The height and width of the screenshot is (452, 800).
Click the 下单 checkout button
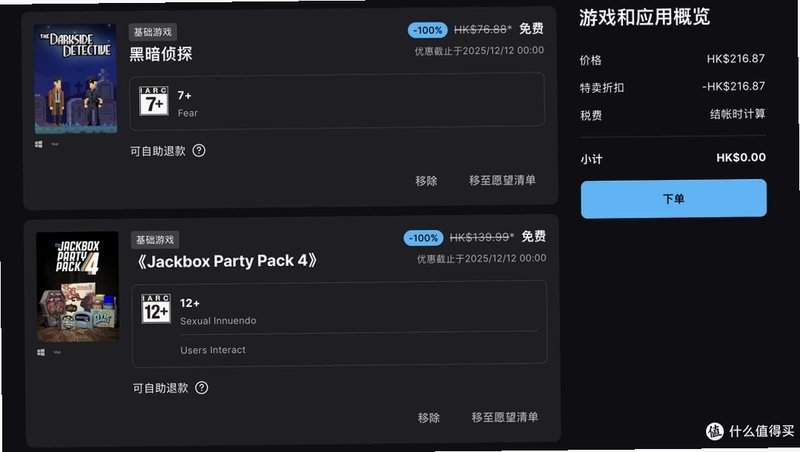tap(673, 198)
